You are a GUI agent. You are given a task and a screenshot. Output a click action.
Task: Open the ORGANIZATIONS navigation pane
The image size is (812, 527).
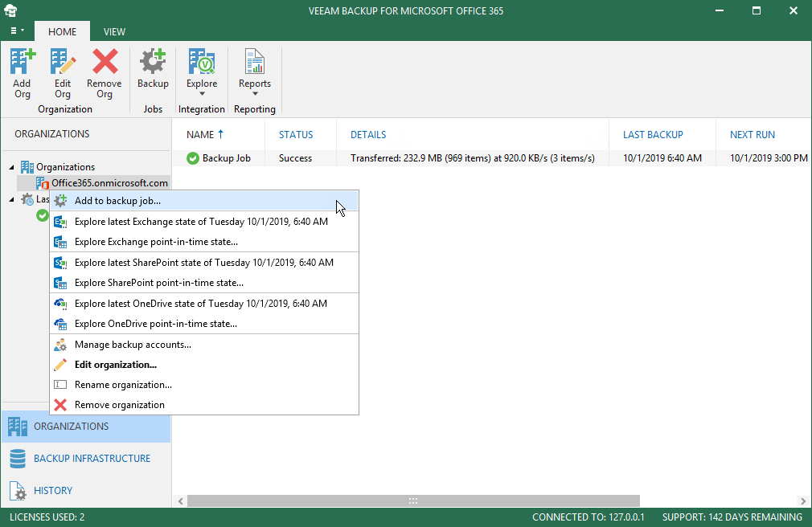point(86,427)
